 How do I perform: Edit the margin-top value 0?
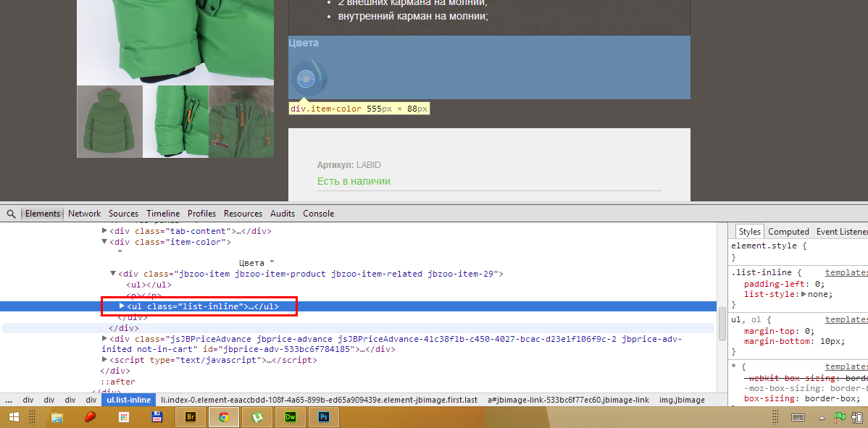(808, 331)
